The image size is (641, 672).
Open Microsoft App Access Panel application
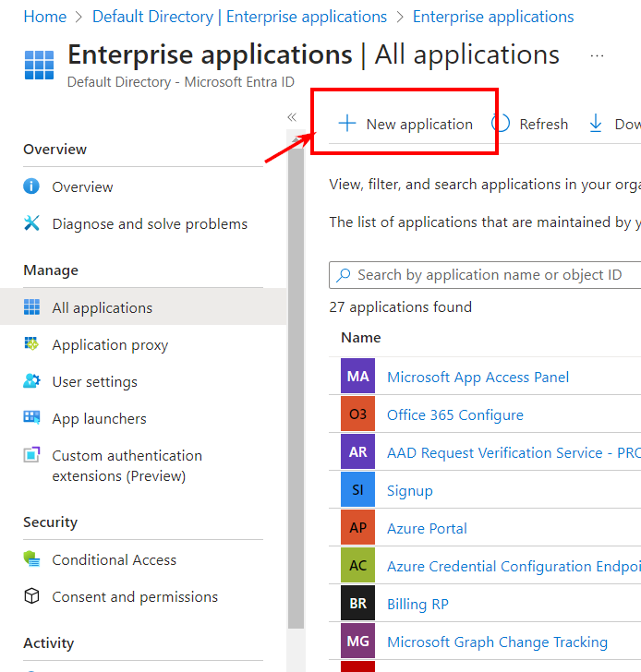tap(478, 378)
